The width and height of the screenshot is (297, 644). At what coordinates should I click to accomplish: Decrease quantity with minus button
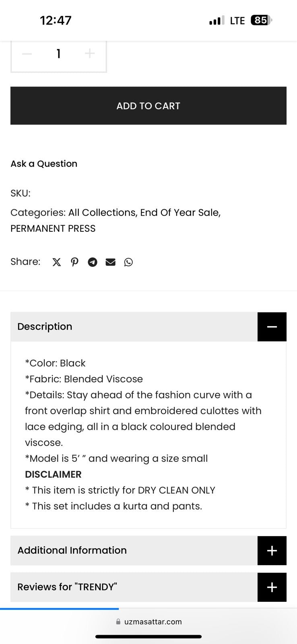(x=27, y=54)
